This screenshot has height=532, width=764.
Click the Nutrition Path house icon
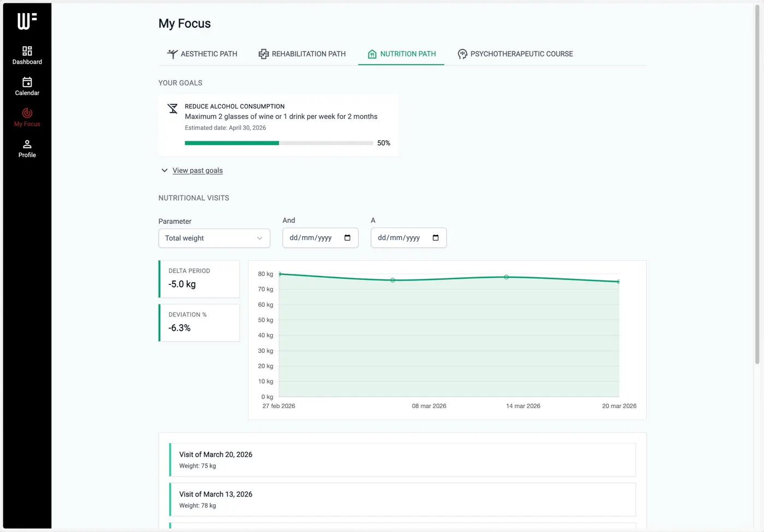372,54
